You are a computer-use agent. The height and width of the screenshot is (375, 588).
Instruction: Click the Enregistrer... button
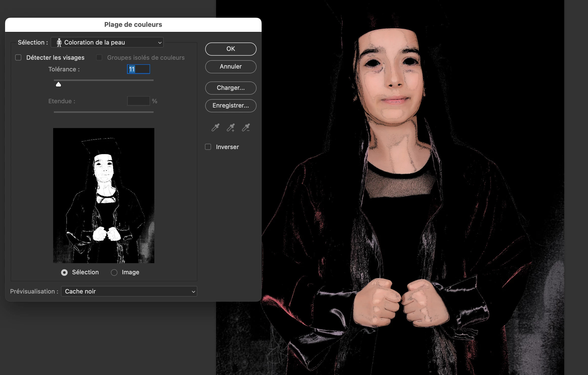tap(230, 106)
